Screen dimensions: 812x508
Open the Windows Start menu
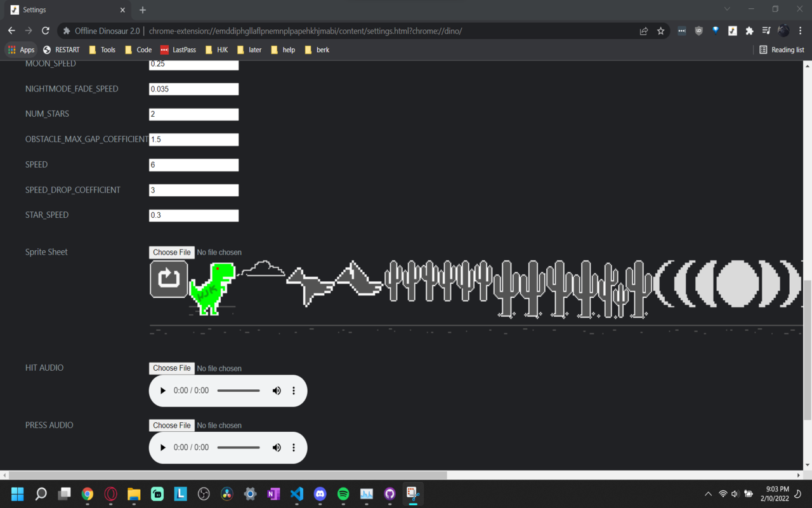(x=18, y=494)
